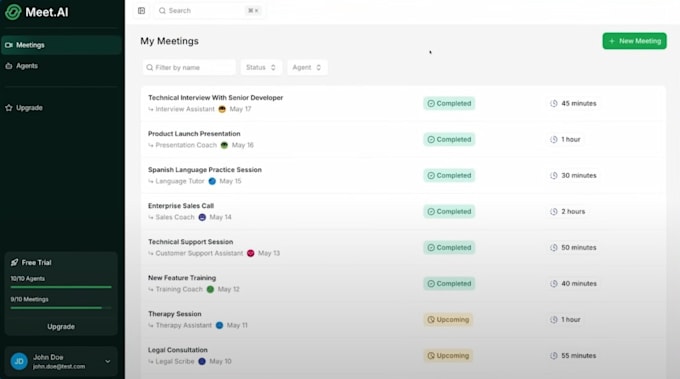
Task: Click Completed badge of Enterprise Sales Call
Action: [449, 212]
